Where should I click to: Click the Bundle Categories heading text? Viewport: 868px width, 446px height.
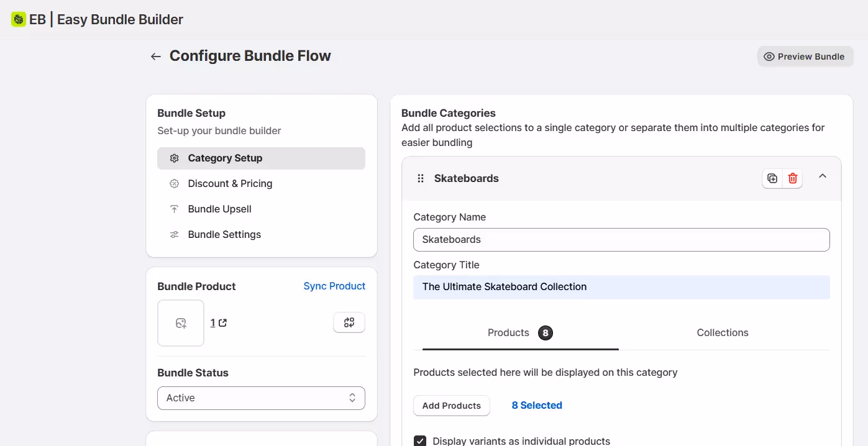(449, 113)
